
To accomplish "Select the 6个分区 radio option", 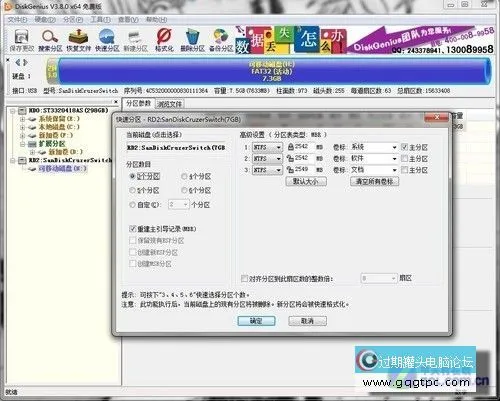I will [x=184, y=190].
